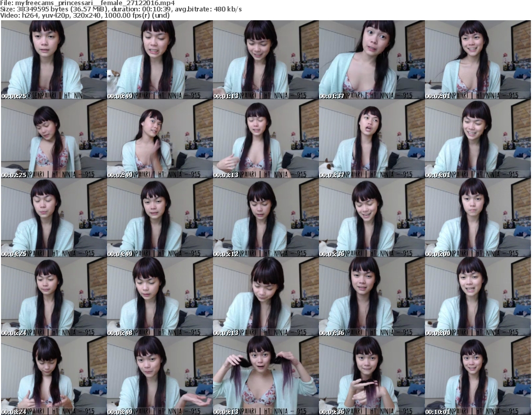Choose the frame at 00:08:49
Screen dimensions: 532x415
(x=160, y=376)
